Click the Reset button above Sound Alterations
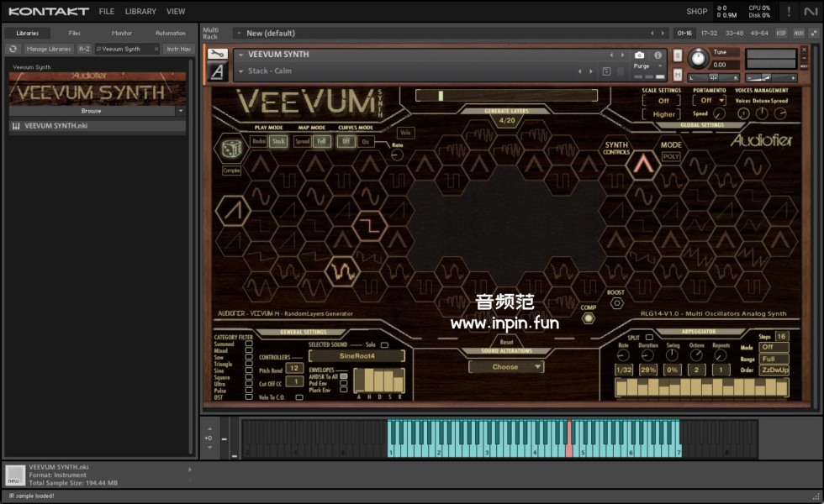824x504 pixels. tap(506, 343)
